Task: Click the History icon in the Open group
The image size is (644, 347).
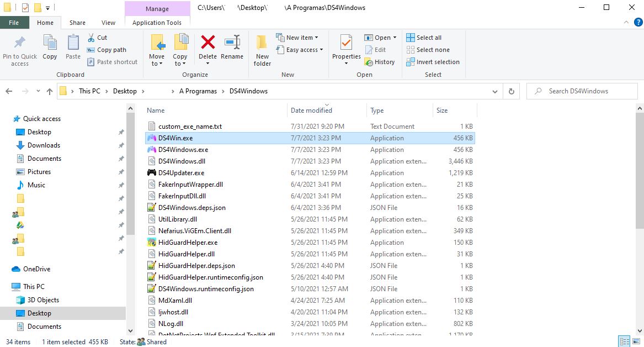Action: [380, 62]
